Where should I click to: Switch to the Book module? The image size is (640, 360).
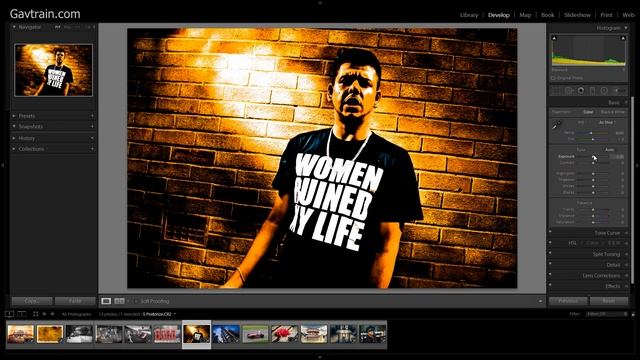pos(547,15)
